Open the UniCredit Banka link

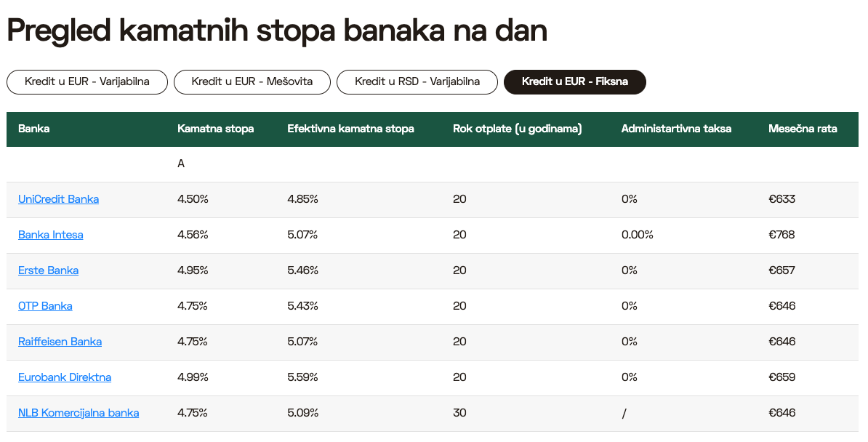click(59, 199)
